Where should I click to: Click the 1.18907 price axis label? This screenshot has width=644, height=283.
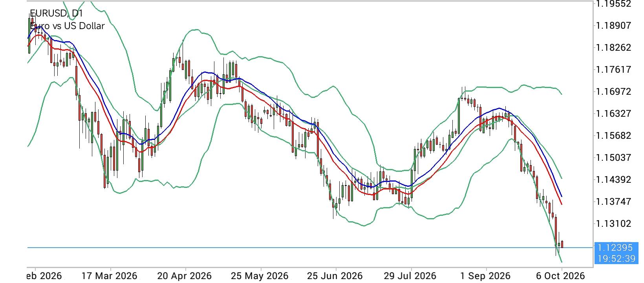tap(613, 26)
